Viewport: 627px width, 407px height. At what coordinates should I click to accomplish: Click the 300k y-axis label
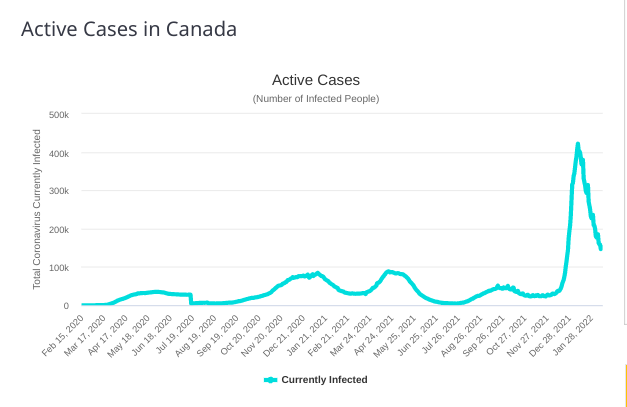pos(58,191)
